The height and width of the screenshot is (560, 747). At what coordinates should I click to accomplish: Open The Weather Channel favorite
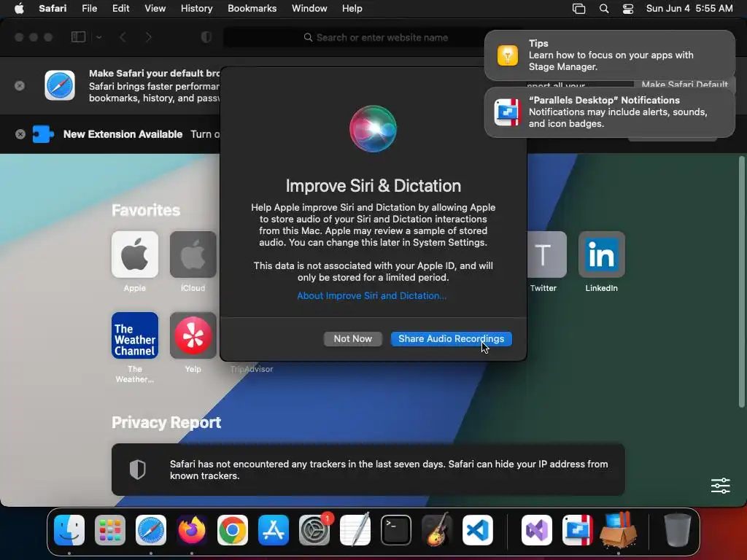point(135,335)
